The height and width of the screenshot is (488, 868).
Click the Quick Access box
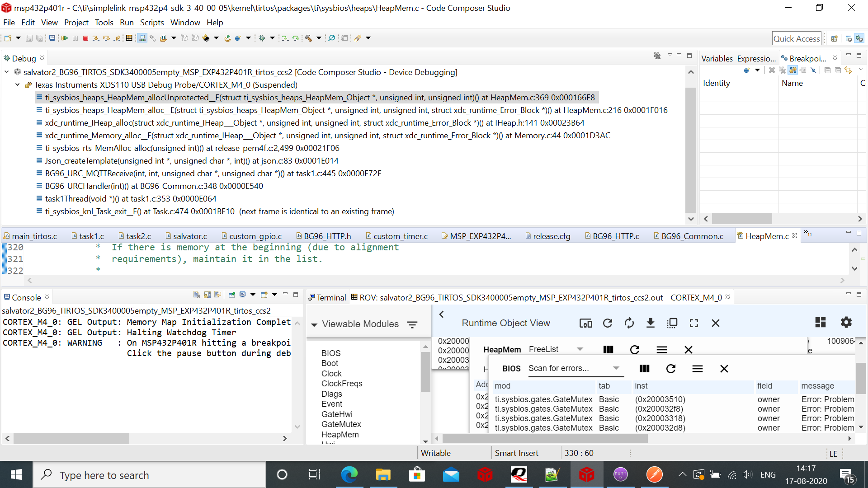tap(796, 38)
